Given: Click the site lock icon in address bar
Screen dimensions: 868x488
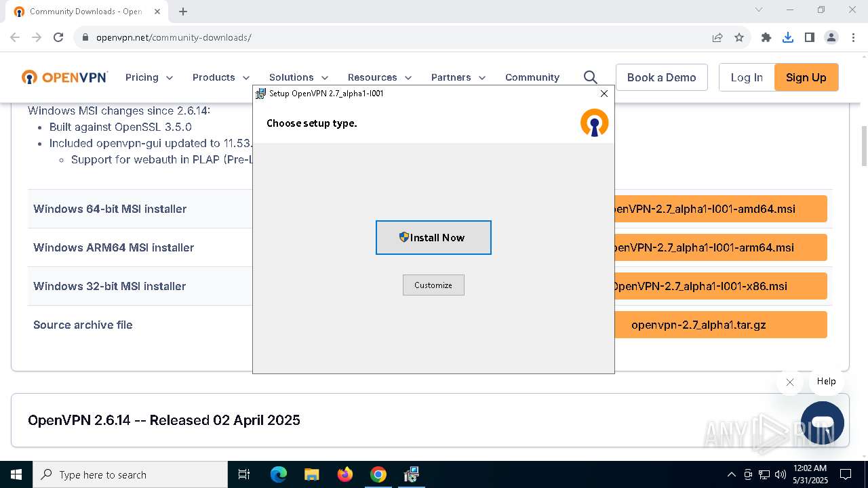Looking at the screenshot, I should pos(85,37).
